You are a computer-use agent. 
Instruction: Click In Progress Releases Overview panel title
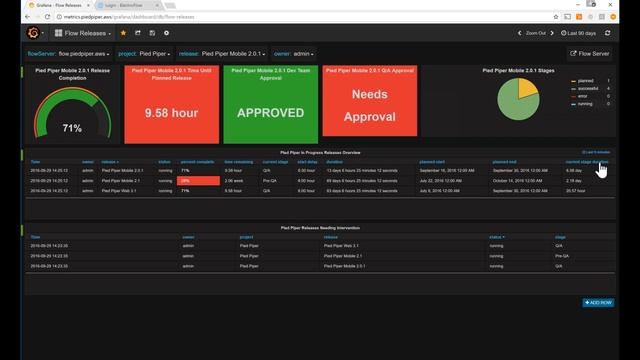(320, 153)
